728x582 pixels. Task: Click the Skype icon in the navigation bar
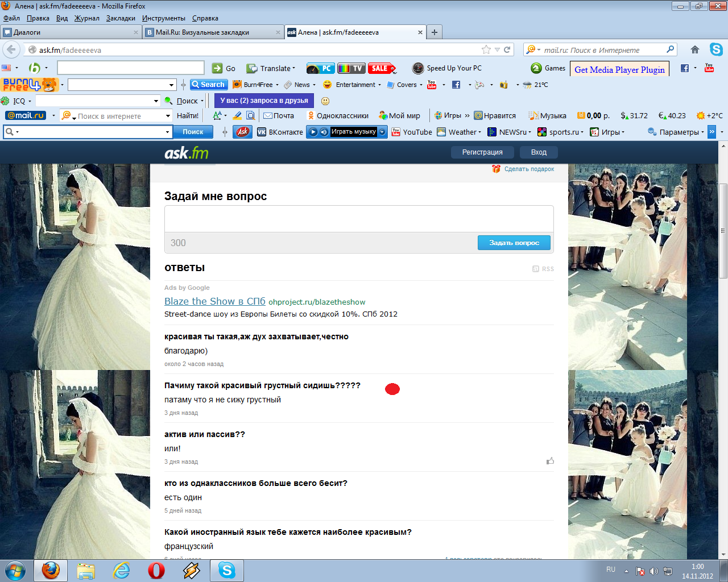[716, 49]
